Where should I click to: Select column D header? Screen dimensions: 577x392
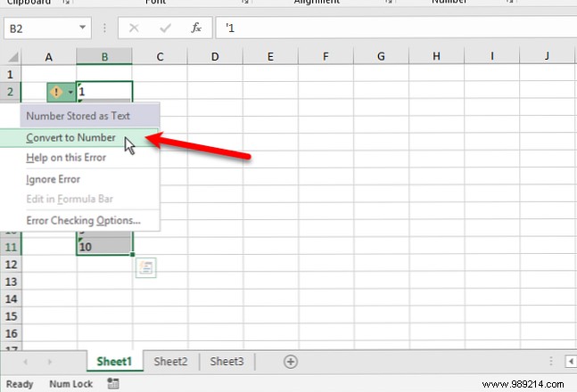[215, 57]
